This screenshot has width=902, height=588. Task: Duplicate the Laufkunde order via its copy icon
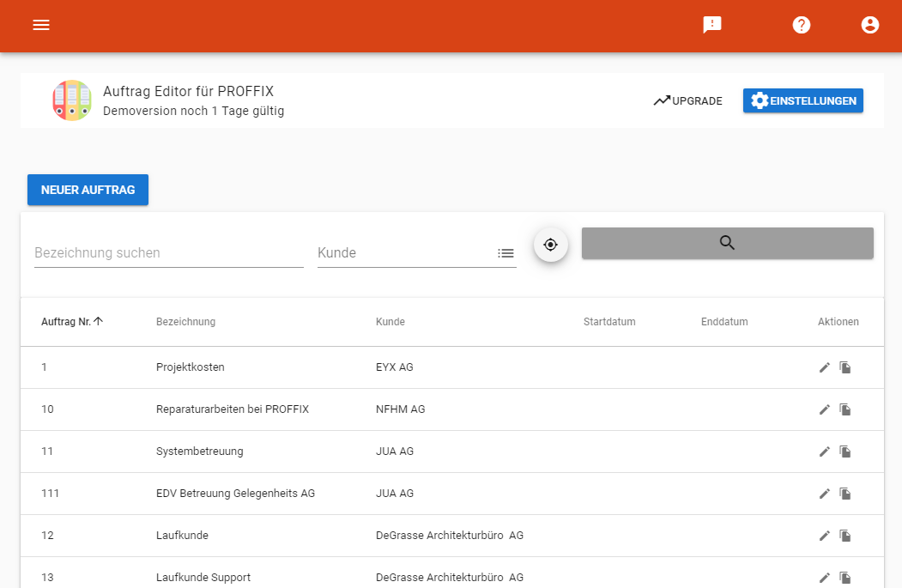(x=844, y=535)
